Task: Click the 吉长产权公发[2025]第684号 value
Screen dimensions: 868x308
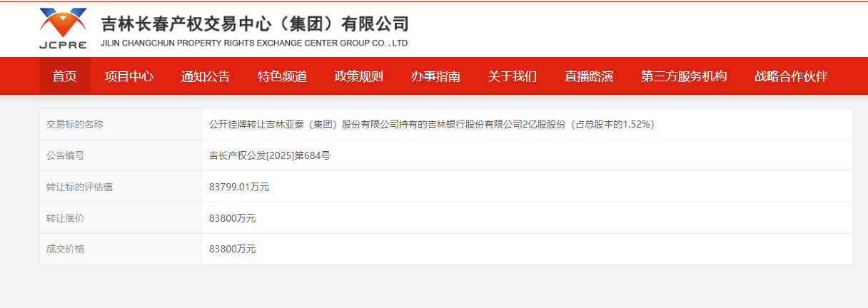Action: point(269,155)
